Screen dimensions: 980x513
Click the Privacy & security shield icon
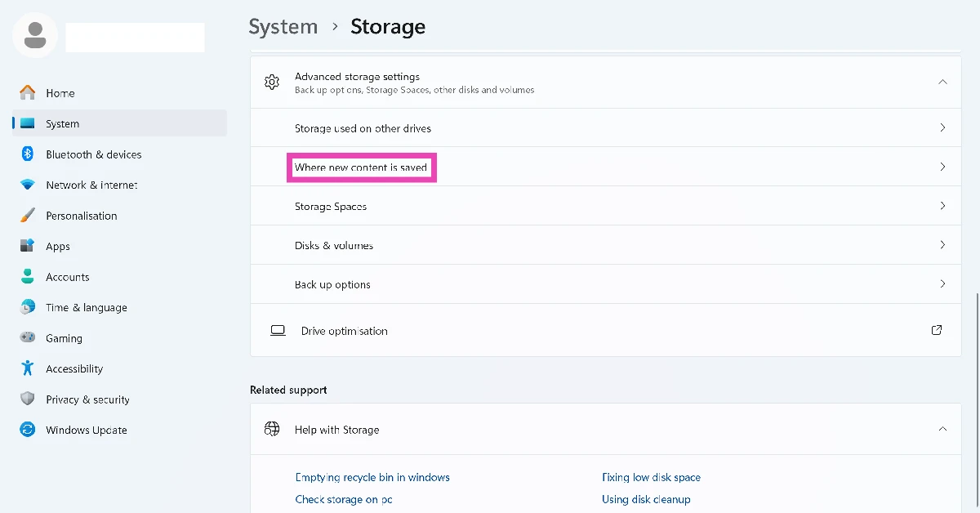coord(28,399)
